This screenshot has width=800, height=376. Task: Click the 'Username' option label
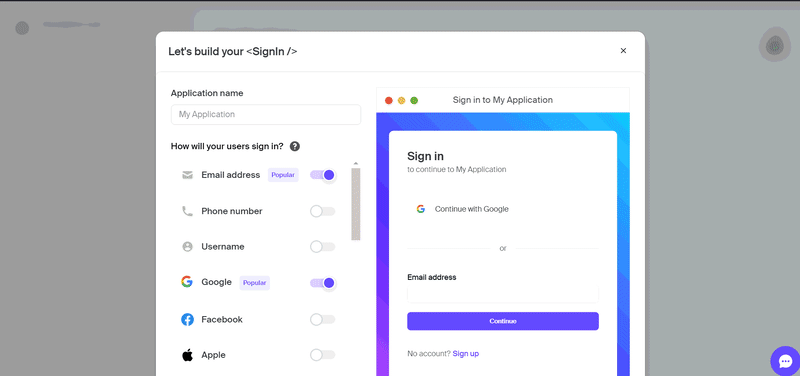coord(223,247)
